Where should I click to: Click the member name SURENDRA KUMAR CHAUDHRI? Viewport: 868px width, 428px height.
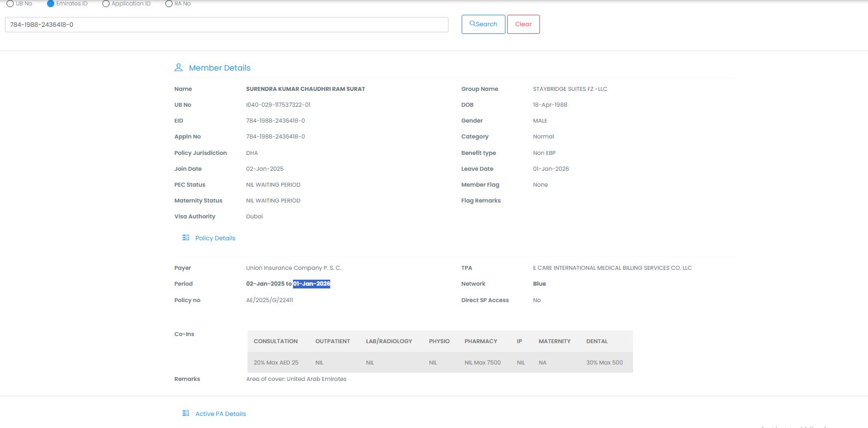(305, 89)
